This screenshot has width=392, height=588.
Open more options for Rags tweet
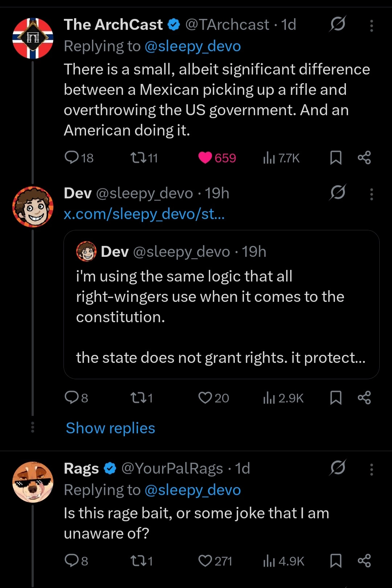(x=371, y=469)
